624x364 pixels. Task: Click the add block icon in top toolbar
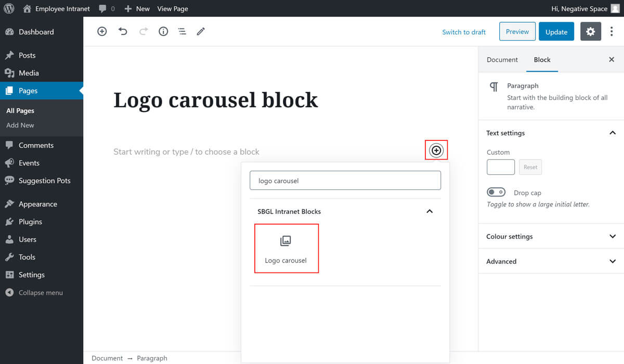click(102, 31)
